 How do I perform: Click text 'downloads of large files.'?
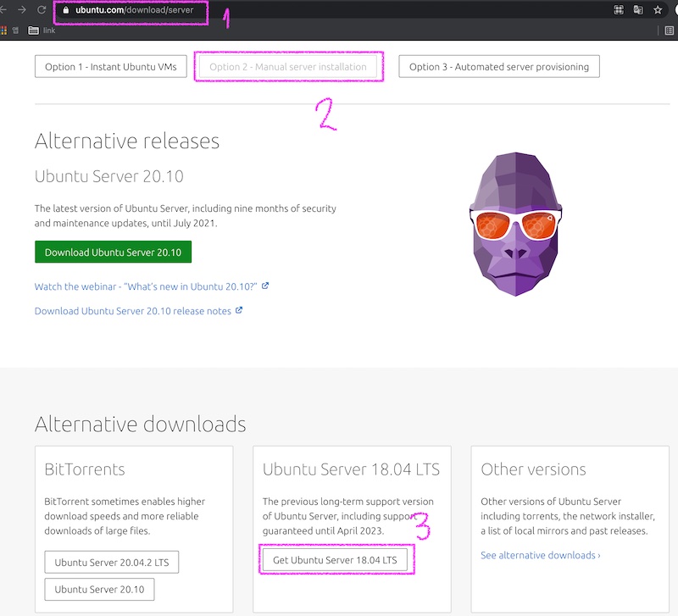[x=97, y=530]
